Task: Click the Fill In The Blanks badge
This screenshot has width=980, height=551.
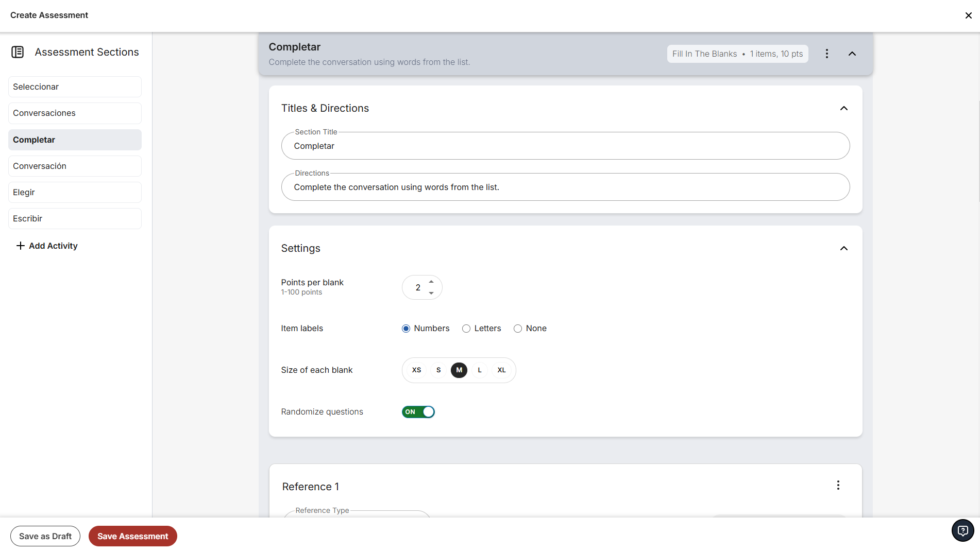Action: [737, 54]
